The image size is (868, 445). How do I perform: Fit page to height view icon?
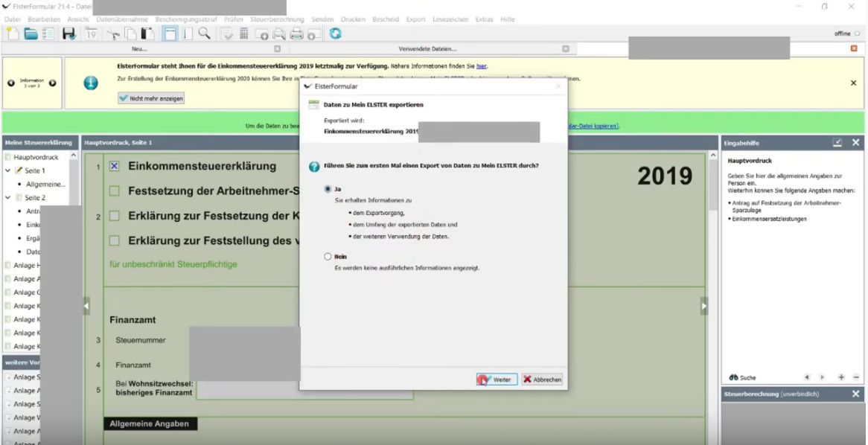187,33
